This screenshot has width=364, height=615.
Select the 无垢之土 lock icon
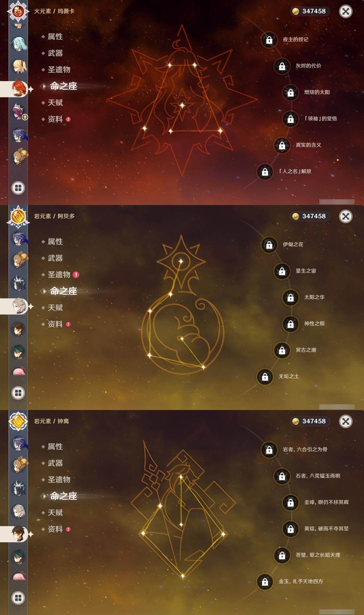coord(265,377)
